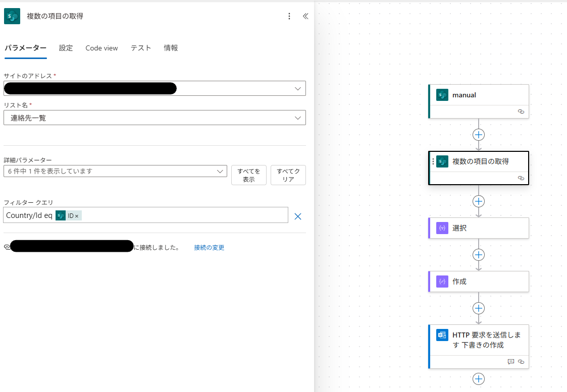Click the connection icon on 複数の項目の取得 card
567x392 pixels.
tap(521, 178)
